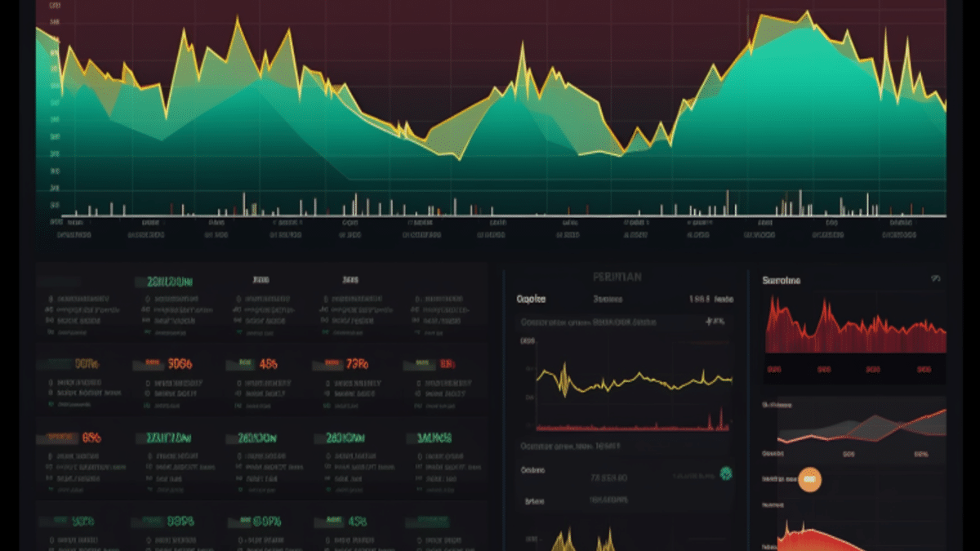Click the orange 45% stat card value
Screen dimensions: 980x551
click(269, 364)
